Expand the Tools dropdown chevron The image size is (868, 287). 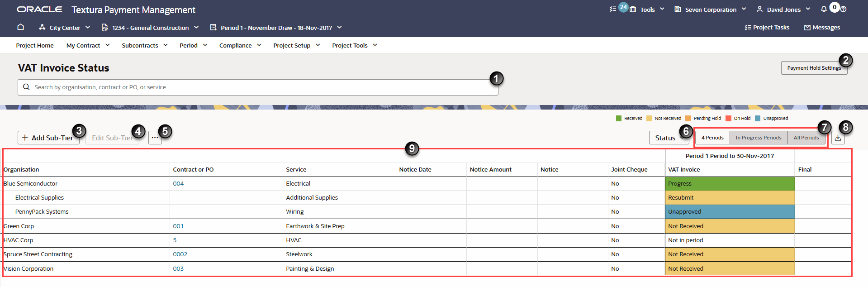pos(662,9)
